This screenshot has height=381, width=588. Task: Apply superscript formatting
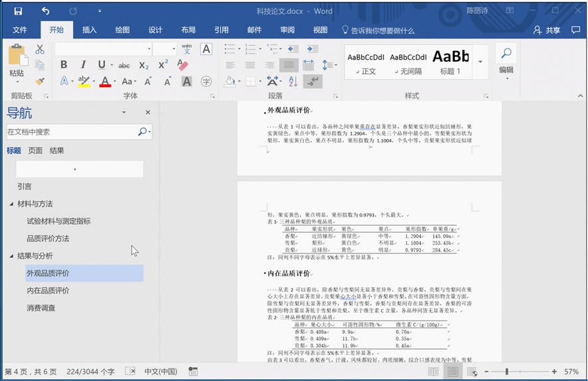(x=163, y=64)
